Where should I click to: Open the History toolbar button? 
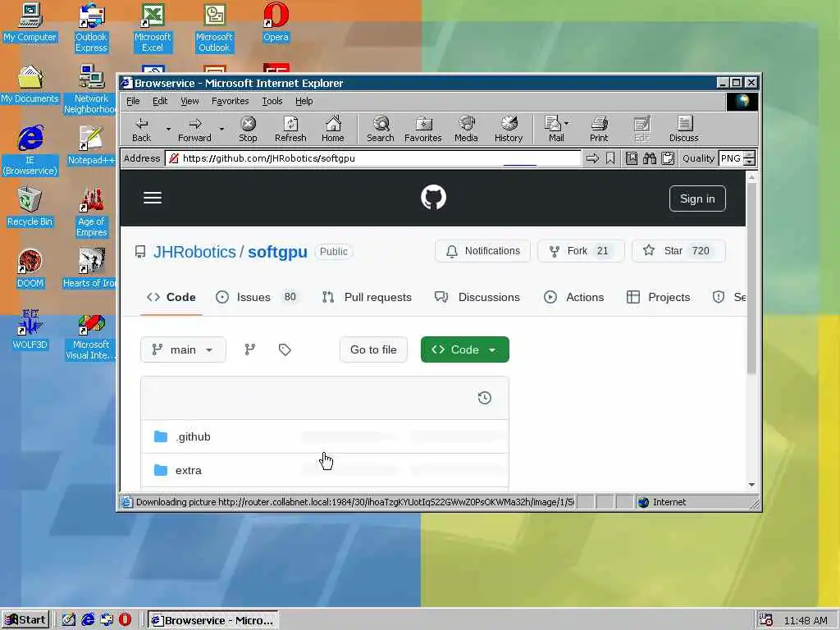509,130
